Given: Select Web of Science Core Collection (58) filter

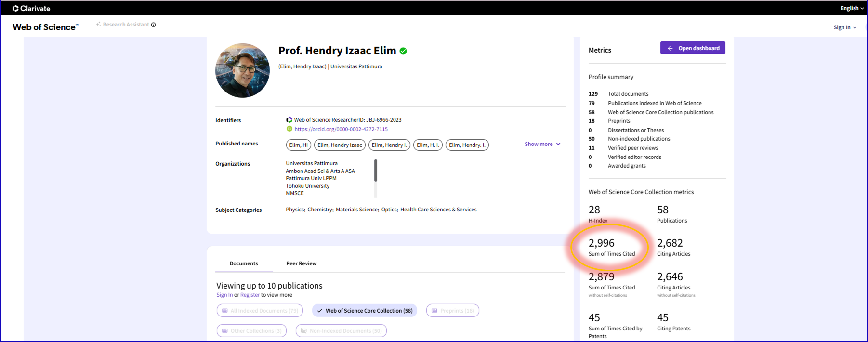Looking at the screenshot, I should [x=365, y=311].
